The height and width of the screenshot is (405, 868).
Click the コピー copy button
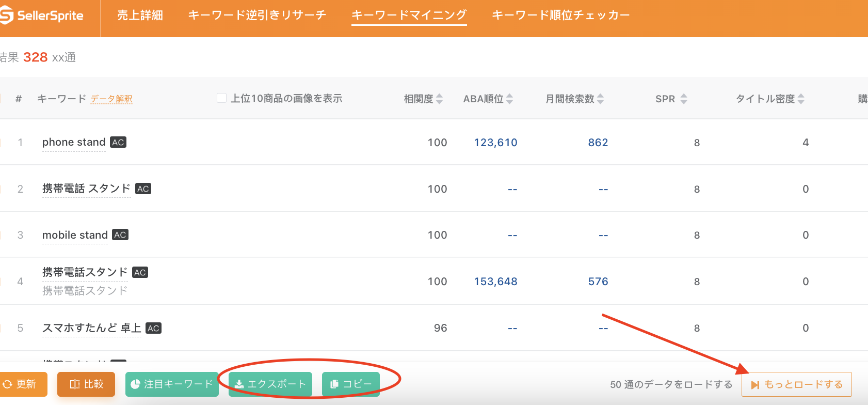click(x=351, y=384)
